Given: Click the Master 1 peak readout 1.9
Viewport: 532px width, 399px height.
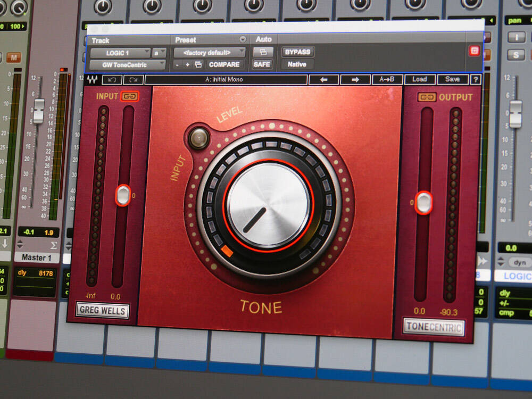Looking at the screenshot, I should tap(49, 233).
